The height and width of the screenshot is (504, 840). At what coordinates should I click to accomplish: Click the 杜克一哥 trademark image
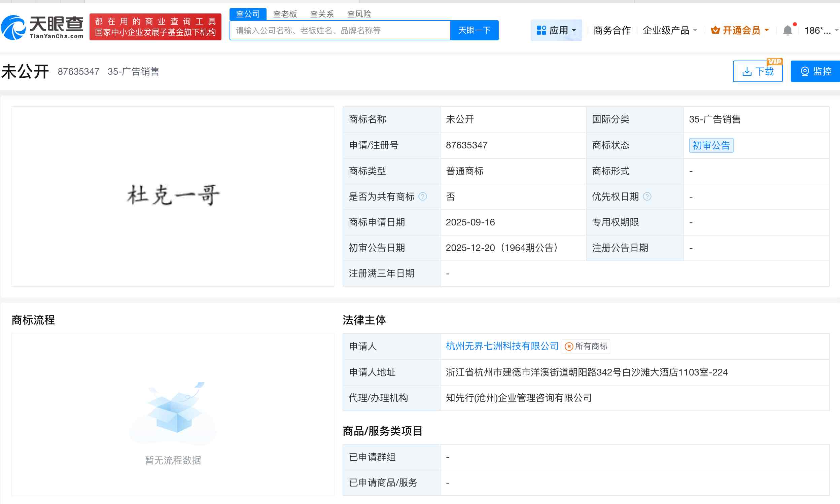pos(173,194)
